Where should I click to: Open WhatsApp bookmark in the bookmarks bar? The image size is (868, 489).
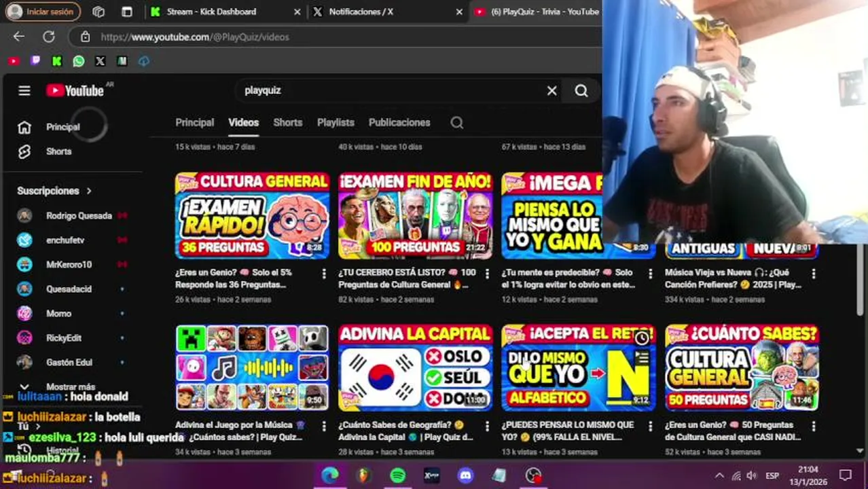pyautogui.click(x=79, y=61)
